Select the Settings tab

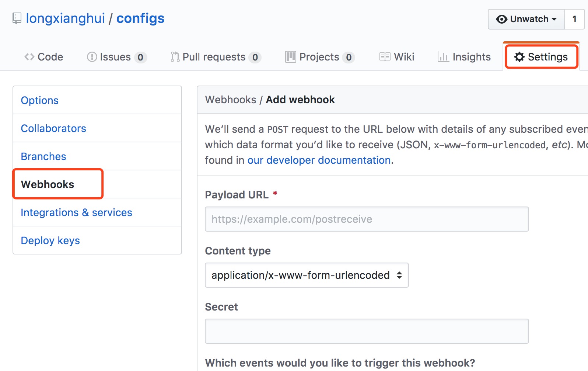pos(541,57)
